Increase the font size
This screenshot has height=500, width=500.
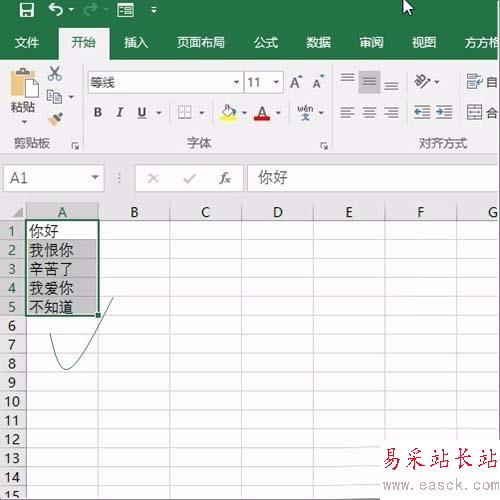(x=296, y=82)
